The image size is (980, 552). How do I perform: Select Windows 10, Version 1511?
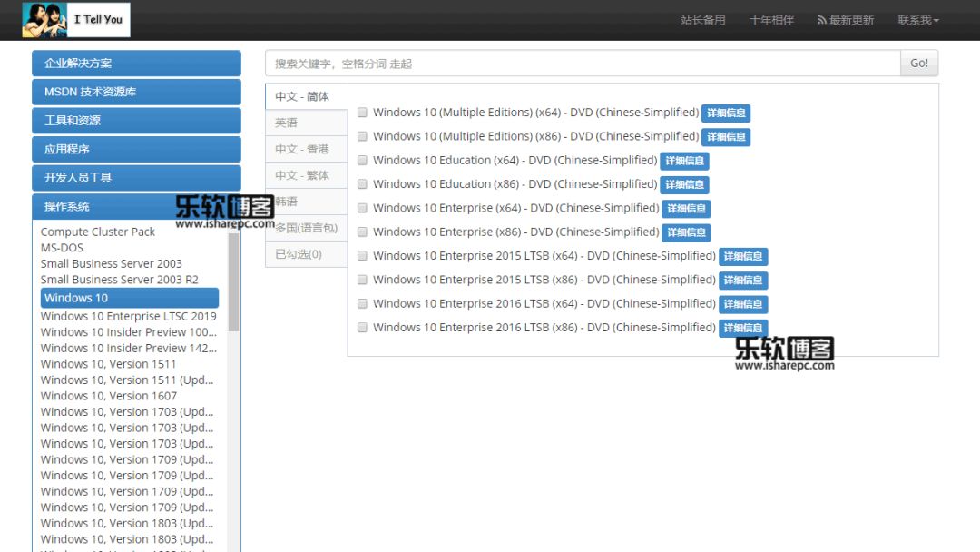coord(108,364)
